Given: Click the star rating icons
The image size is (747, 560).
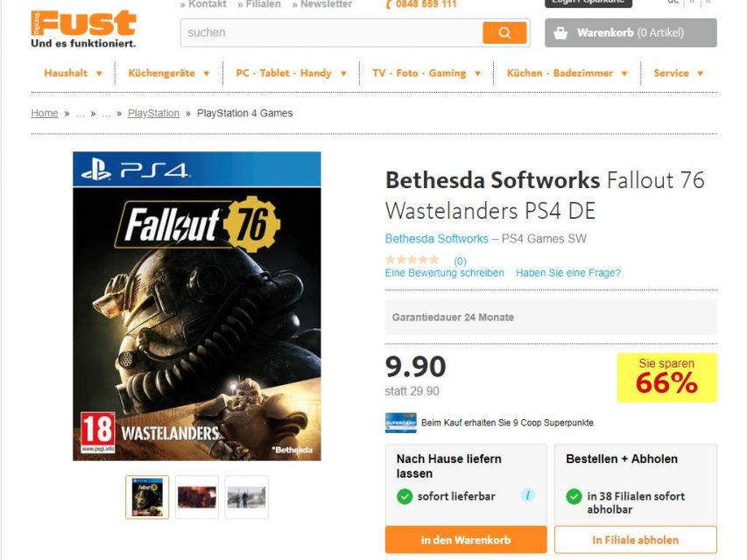Looking at the screenshot, I should click(412, 260).
